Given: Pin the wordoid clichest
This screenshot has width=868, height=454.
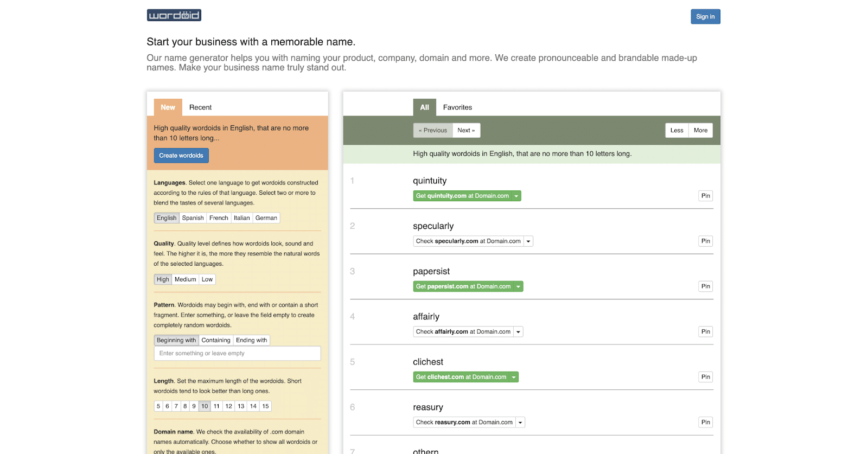Looking at the screenshot, I should pos(705,377).
